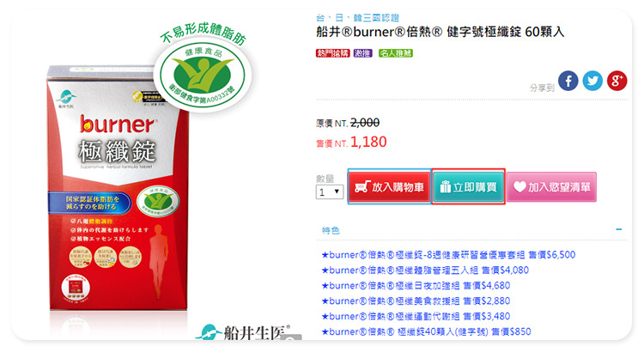Open the 8週健康研習營優惠套組 $6,500 link
Screen dimensions: 644x352
click(448, 255)
